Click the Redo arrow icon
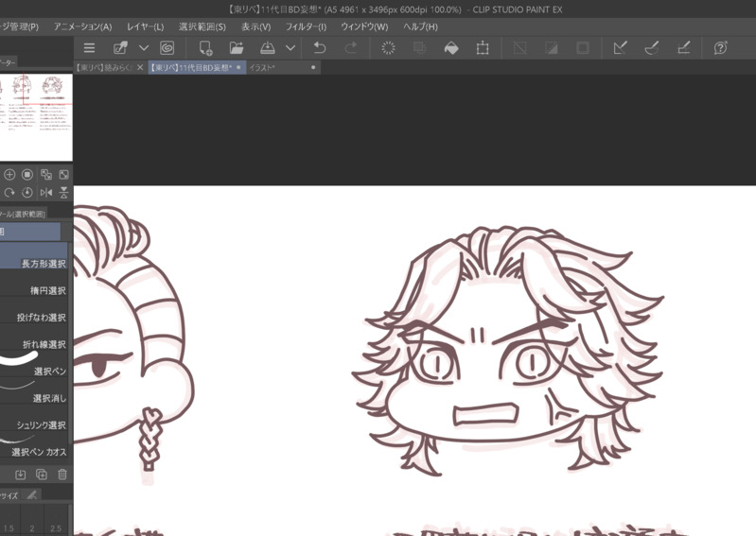The image size is (756, 536). pos(351,47)
